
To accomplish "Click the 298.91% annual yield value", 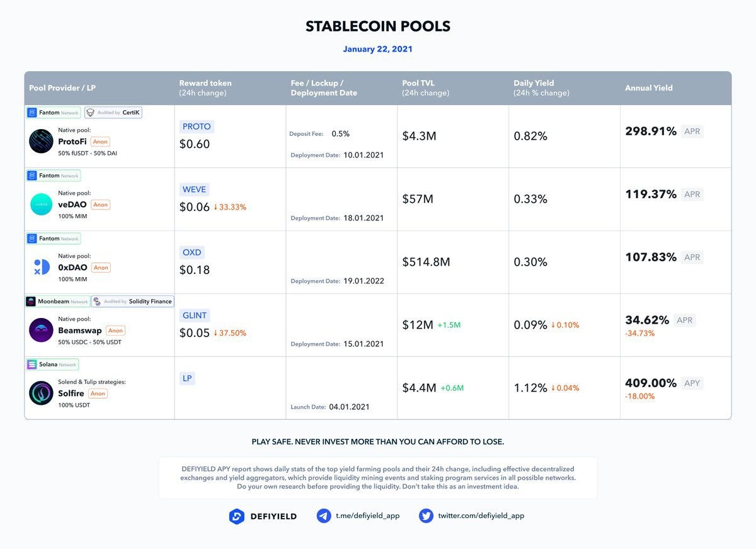I will point(651,131).
